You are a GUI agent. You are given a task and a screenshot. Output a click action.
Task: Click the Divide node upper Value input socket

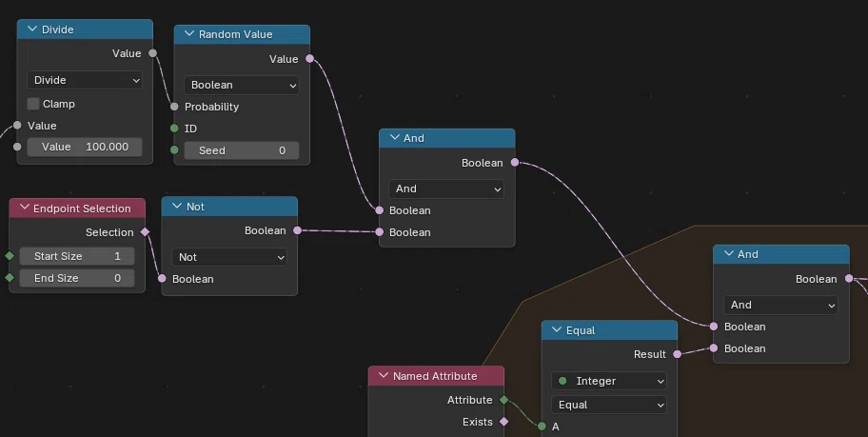click(17, 125)
